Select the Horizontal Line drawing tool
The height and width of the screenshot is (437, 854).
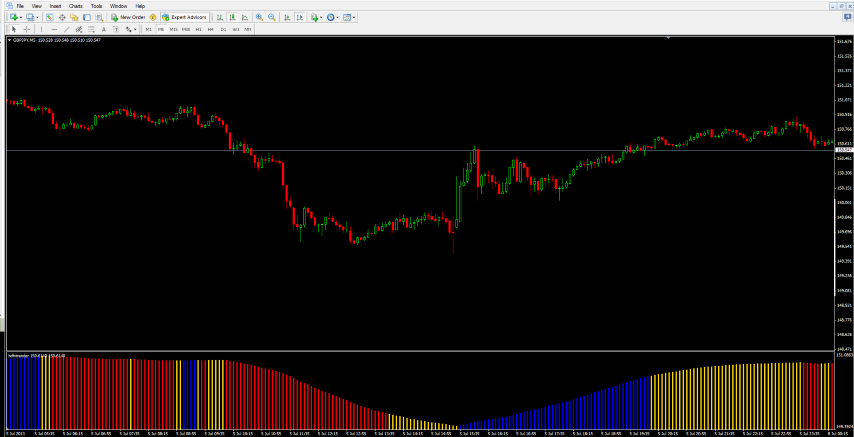point(54,29)
